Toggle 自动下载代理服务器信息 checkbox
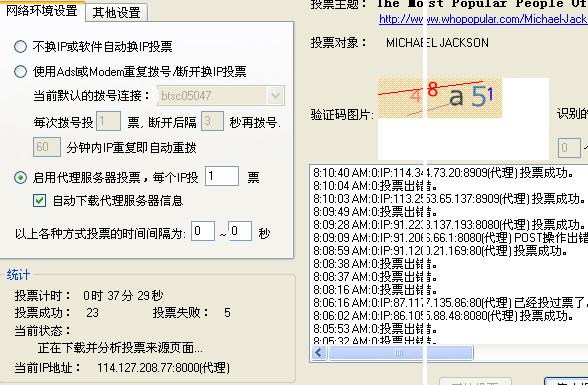The height and width of the screenshot is (385, 588). click(x=39, y=201)
